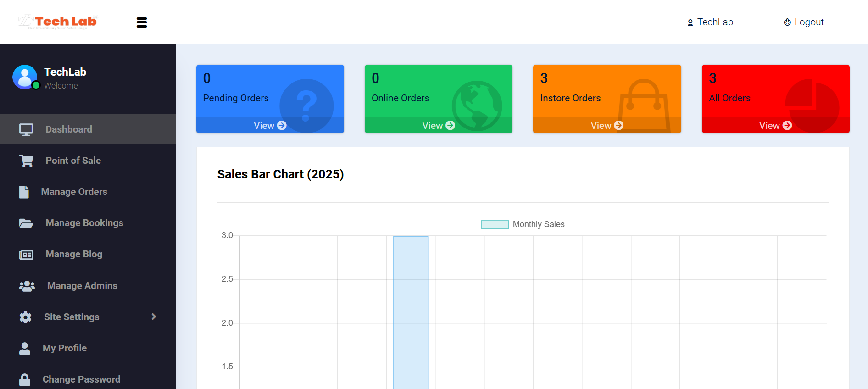Toggle Monthly Sales legend in the chart
The width and height of the screenshot is (868, 389).
click(x=523, y=224)
